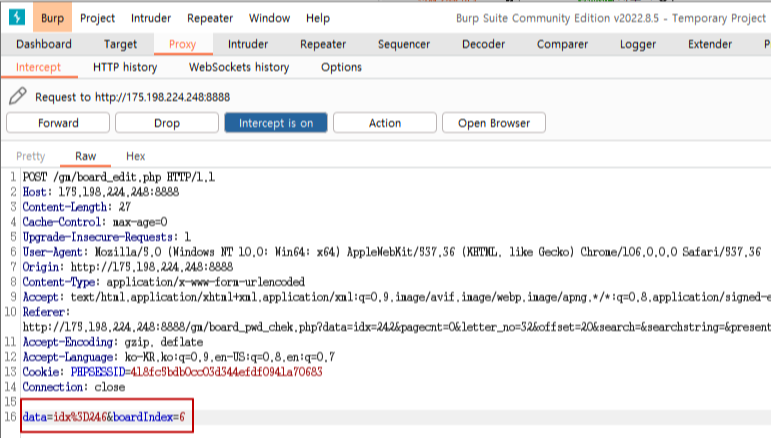Image resolution: width=771 pixels, height=438 pixels.
Task: Open the HTTP history sub-tab
Action: click(125, 67)
